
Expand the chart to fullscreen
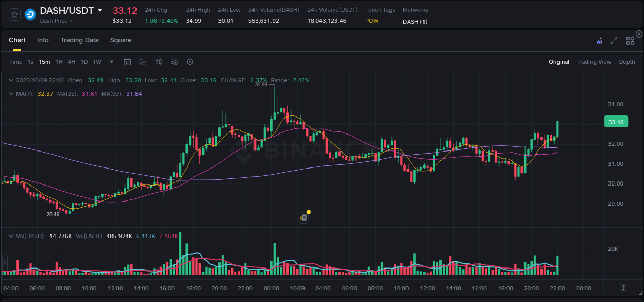coord(614,40)
